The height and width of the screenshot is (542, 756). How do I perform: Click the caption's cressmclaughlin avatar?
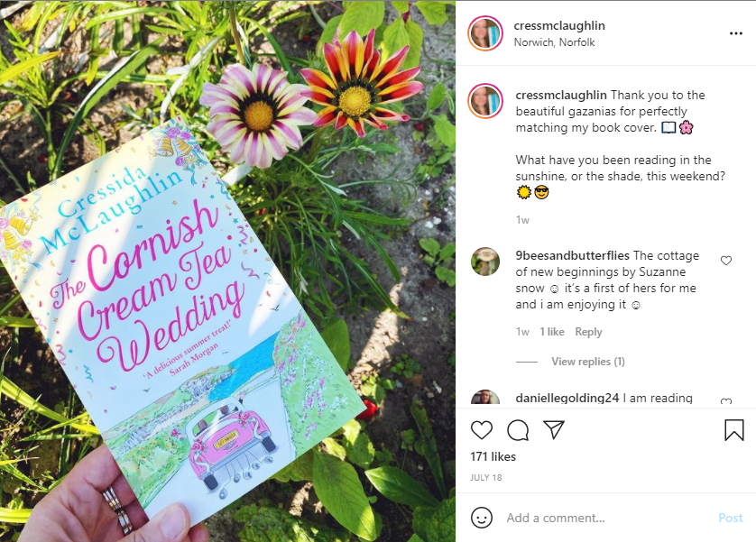485,101
